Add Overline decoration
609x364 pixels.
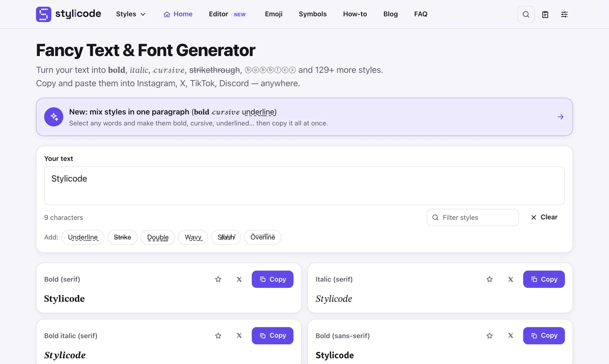[x=263, y=237]
